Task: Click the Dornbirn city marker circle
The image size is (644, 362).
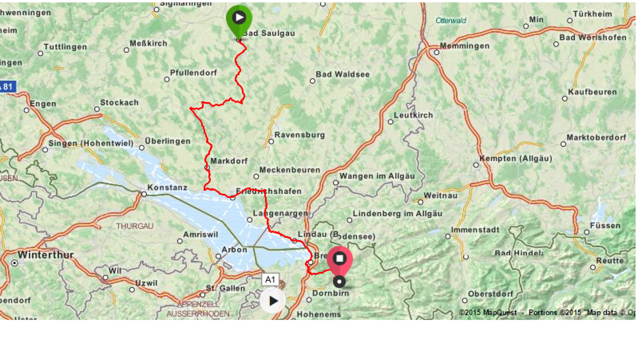Action: tap(309, 300)
